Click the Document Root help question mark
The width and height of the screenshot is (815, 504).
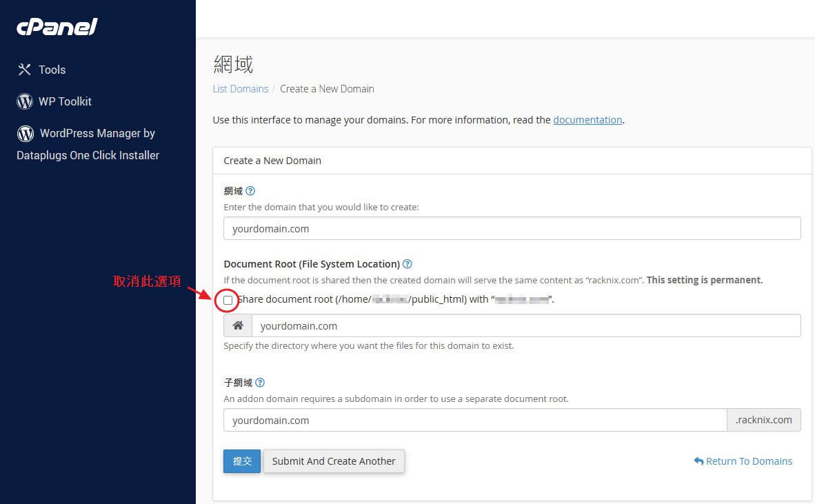coord(407,263)
